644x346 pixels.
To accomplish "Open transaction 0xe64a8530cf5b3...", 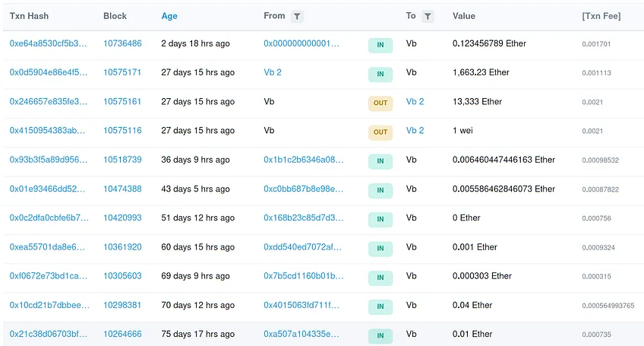I will point(48,43).
